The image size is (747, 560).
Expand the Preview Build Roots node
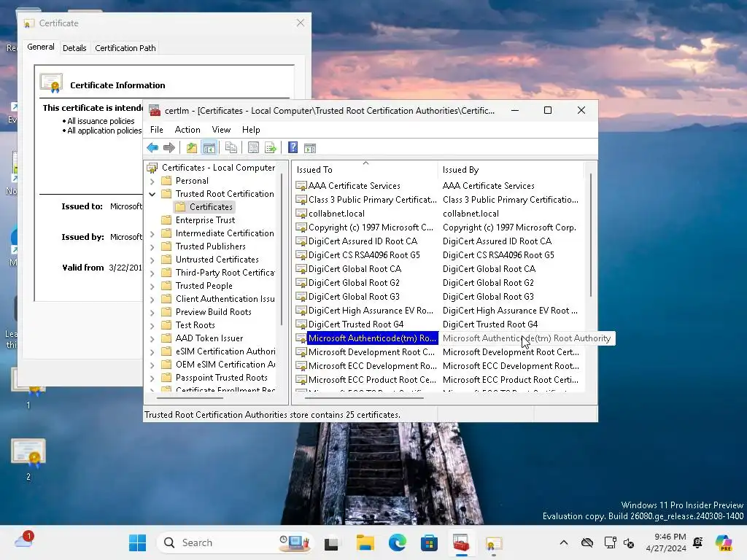152,312
